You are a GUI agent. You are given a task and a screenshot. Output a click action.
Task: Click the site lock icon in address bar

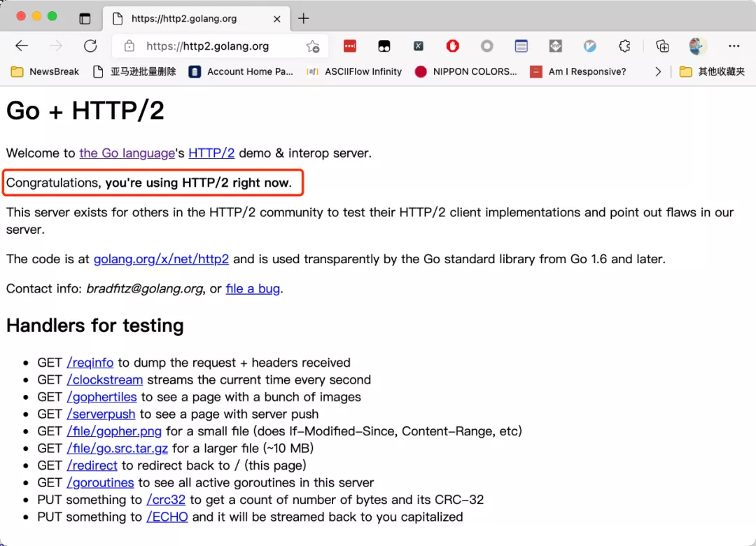pos(129,45)
